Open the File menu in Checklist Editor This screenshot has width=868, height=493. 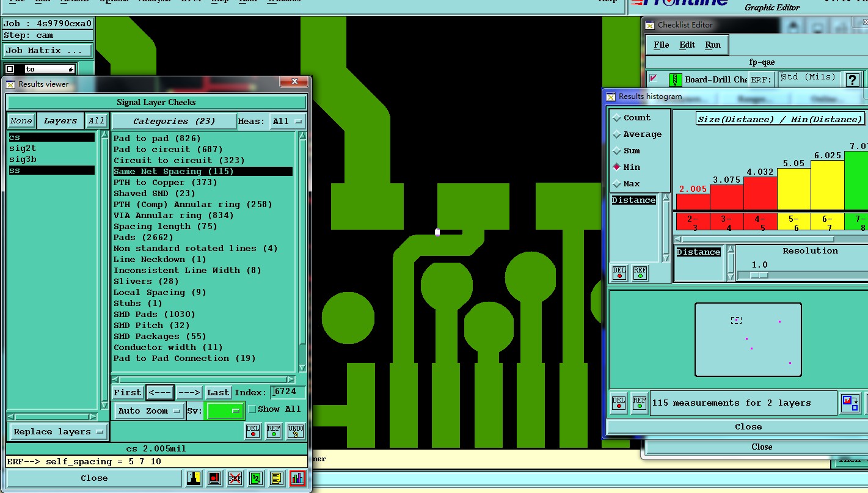coord(661,45)
